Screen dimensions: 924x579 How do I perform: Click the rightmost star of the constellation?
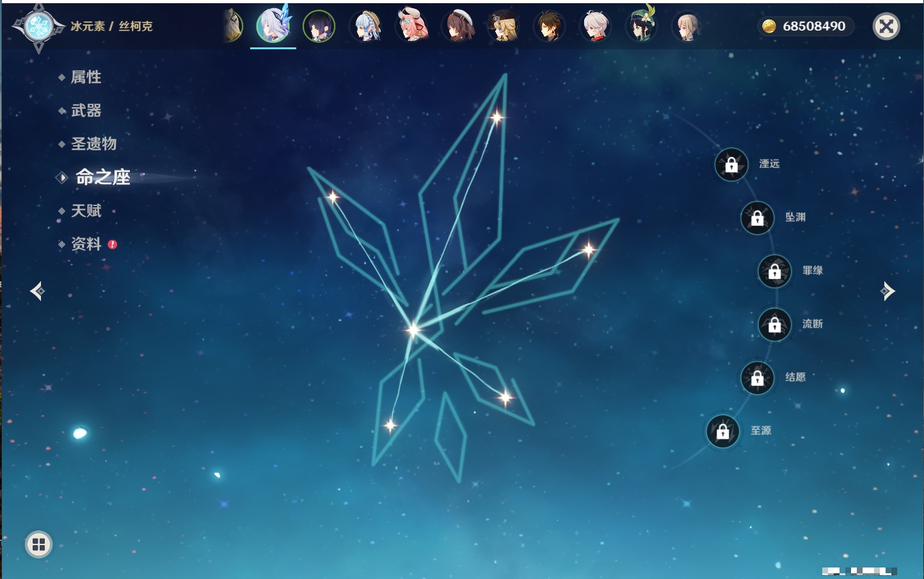point(588,249)
